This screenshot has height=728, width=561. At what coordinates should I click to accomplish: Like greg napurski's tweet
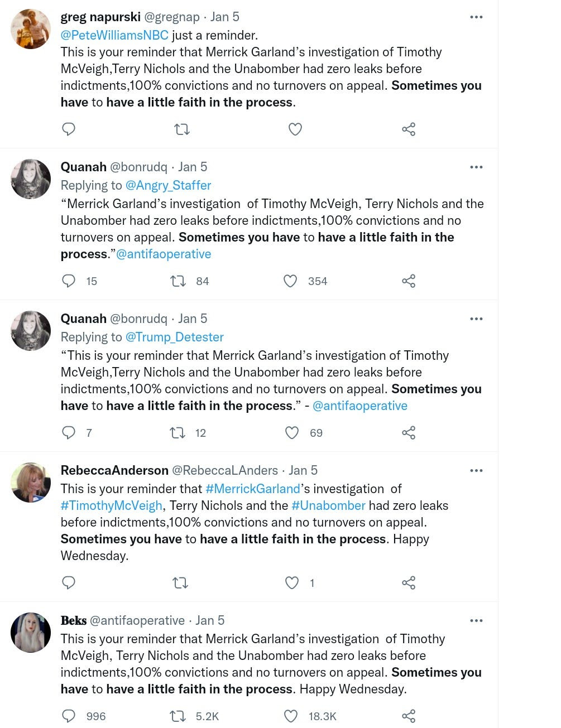[295, 129]
